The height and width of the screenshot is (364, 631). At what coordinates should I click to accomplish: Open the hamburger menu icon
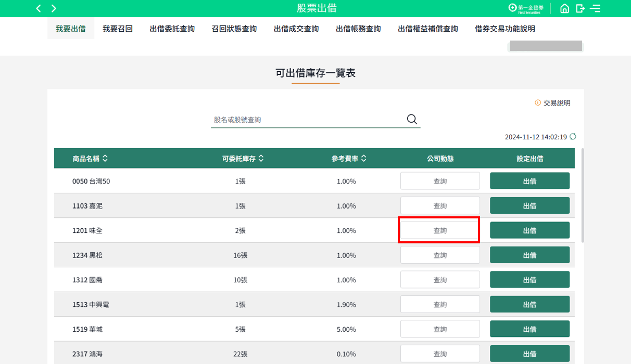coord(595,8)
